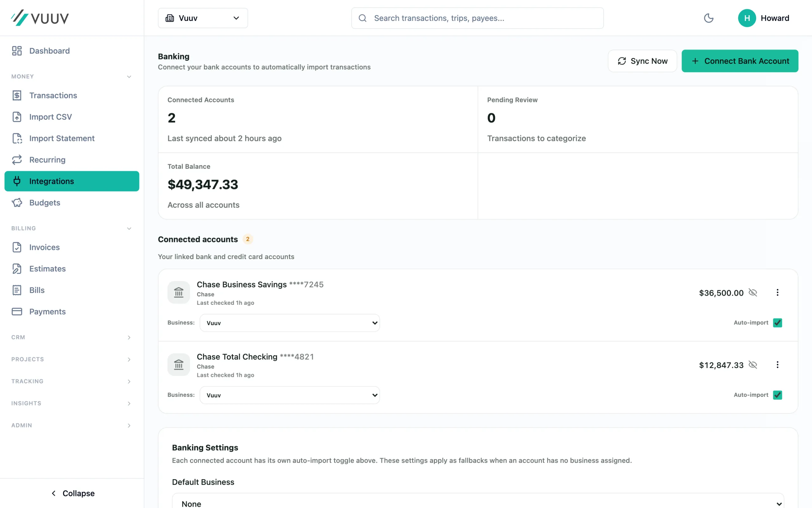
Task: Click the search magnifier icon
Action: point(362,18)
